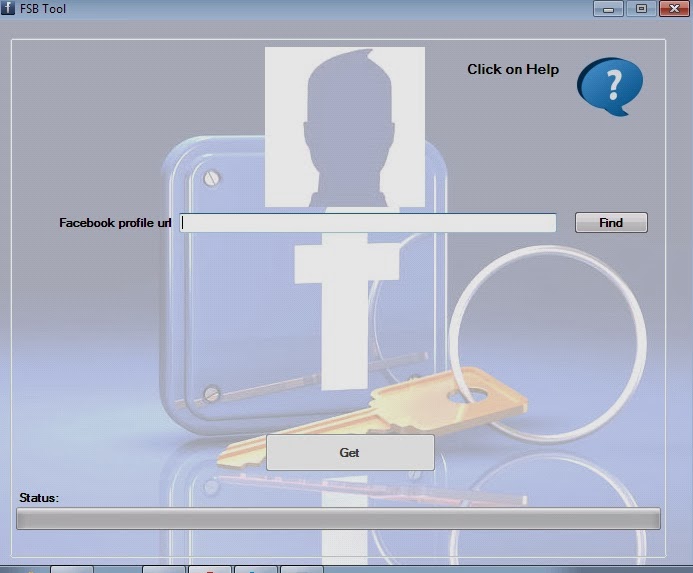Click the blue Help question mark icon
Screen dimensions: 693x573
(x=610, y=87)
